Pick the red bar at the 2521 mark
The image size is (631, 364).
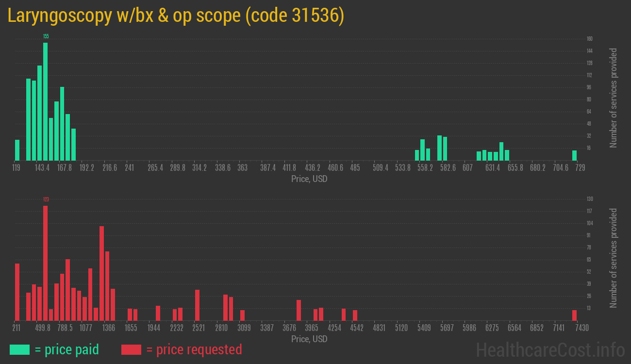click(x=198, y=305)
